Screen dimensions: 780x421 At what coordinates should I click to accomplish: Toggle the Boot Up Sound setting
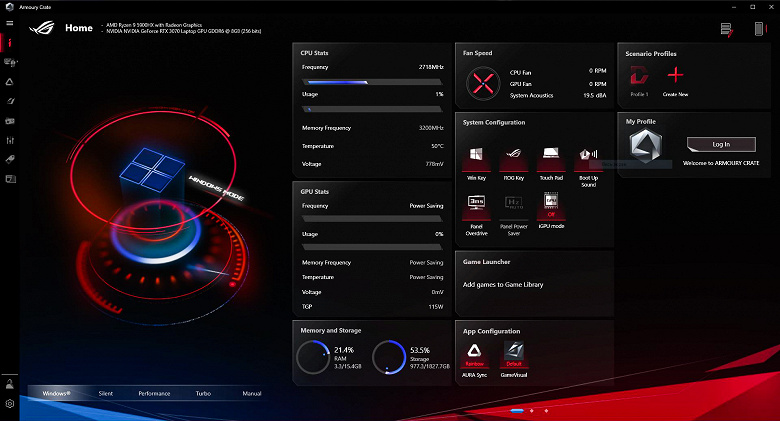point(588,156)
